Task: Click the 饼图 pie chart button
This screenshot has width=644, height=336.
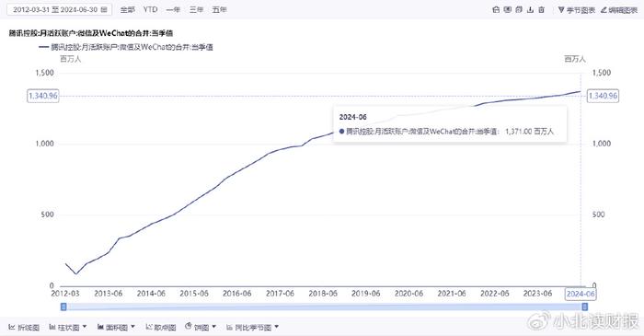Action: click(197, 327)
